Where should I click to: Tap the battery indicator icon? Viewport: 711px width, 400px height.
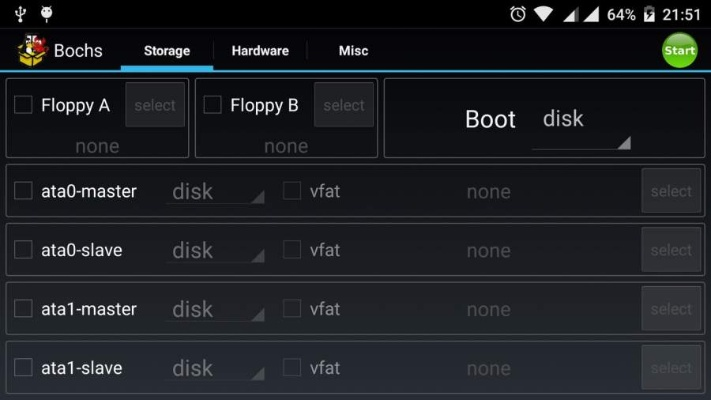650,14
